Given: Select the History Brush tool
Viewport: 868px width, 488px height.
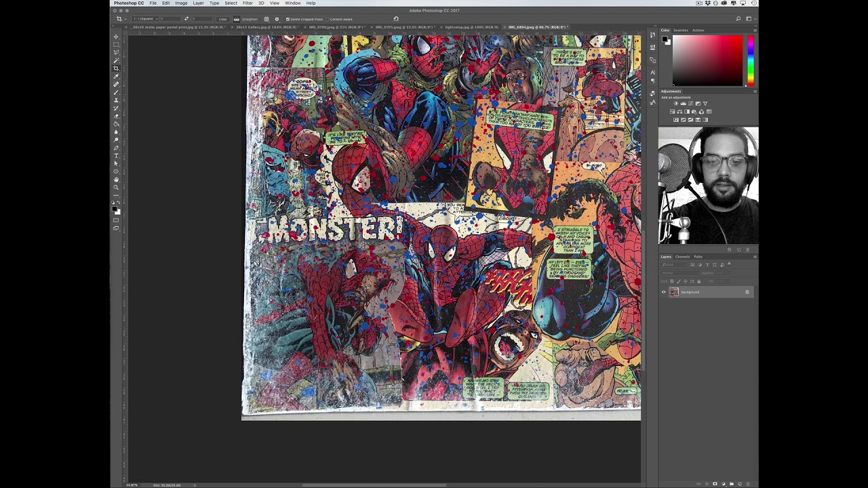Looking at the screenshot, I should tap(116, 107).
